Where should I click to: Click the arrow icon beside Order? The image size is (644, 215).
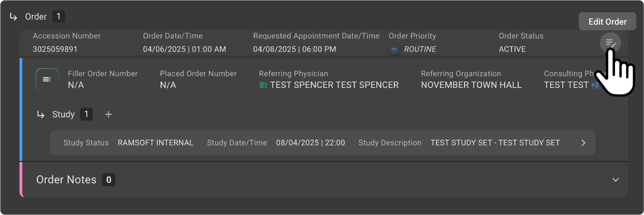pyautogui.click(x=14, y=17)
